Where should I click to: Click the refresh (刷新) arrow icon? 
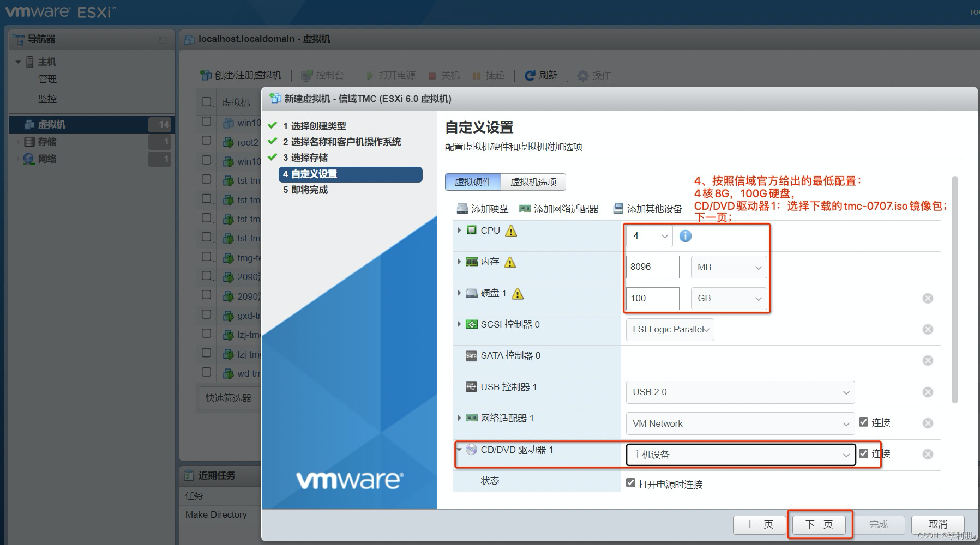coord(530,75)
